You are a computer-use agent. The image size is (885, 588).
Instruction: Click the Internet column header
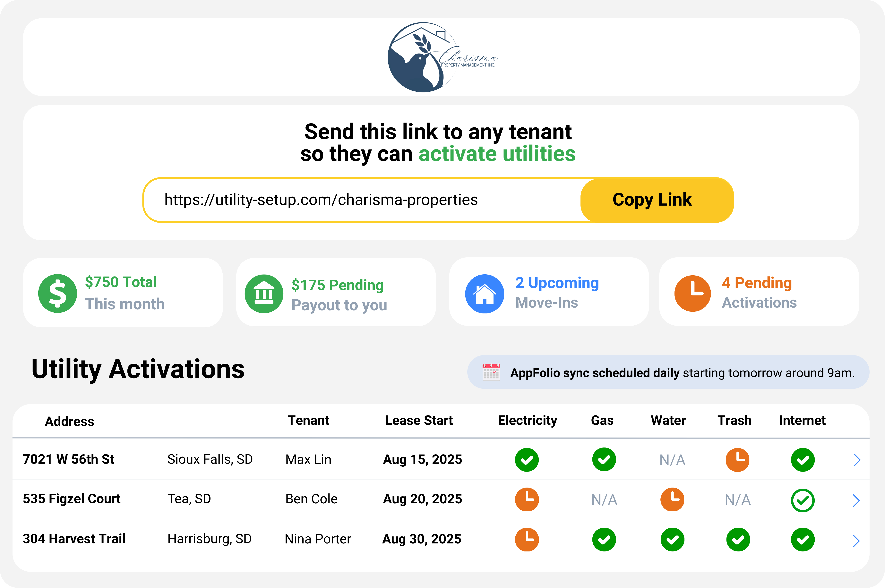[802, 420]
